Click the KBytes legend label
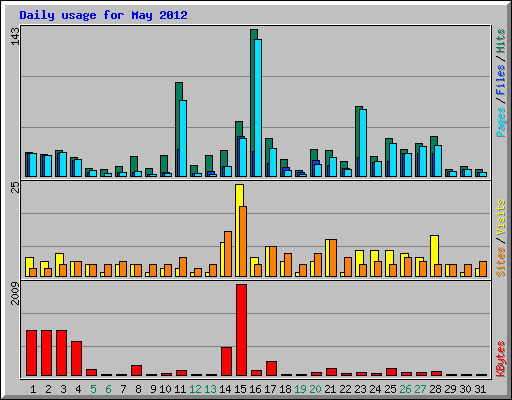Viewport: 512px width, 400px height. click(500, 359)
